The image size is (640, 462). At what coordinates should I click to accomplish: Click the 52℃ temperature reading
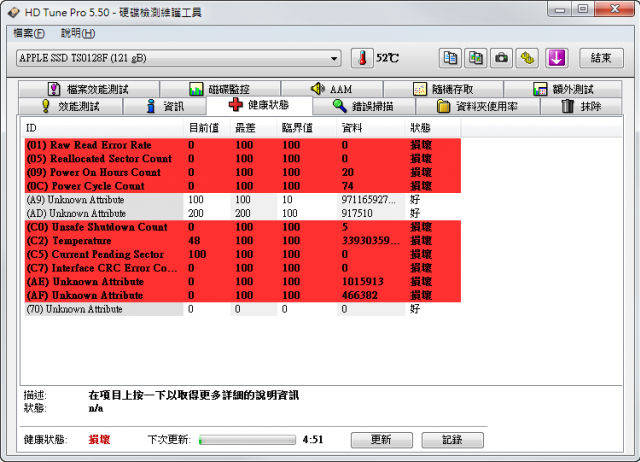387,58
